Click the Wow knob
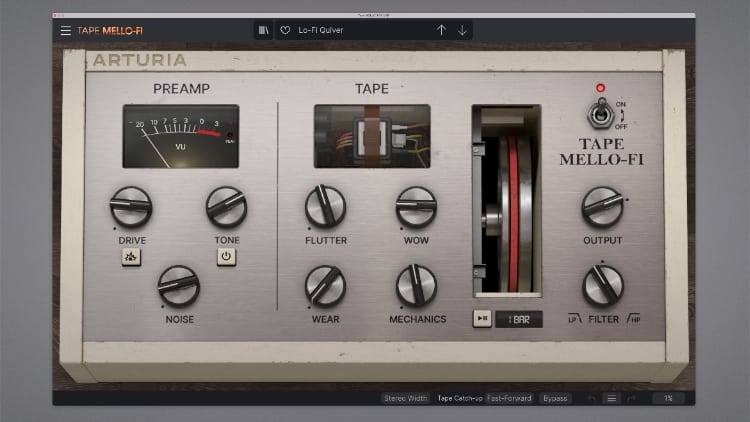The height and width of the screenshot is (422, 750). [x=416, y=207]
